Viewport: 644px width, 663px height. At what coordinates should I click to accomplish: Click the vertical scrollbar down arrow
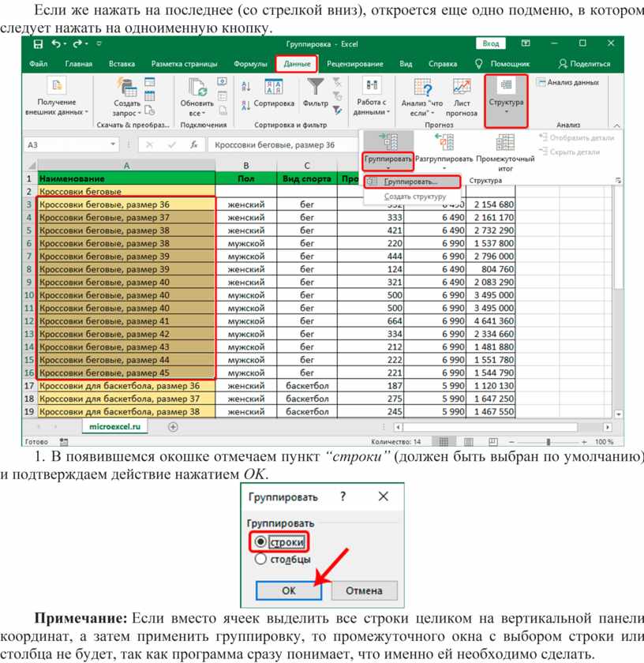[x=618, y=414]
